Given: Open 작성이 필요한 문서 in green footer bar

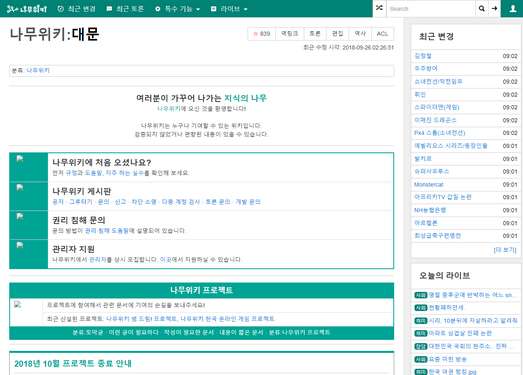Looking at the screenshot, I should (188, 332).
